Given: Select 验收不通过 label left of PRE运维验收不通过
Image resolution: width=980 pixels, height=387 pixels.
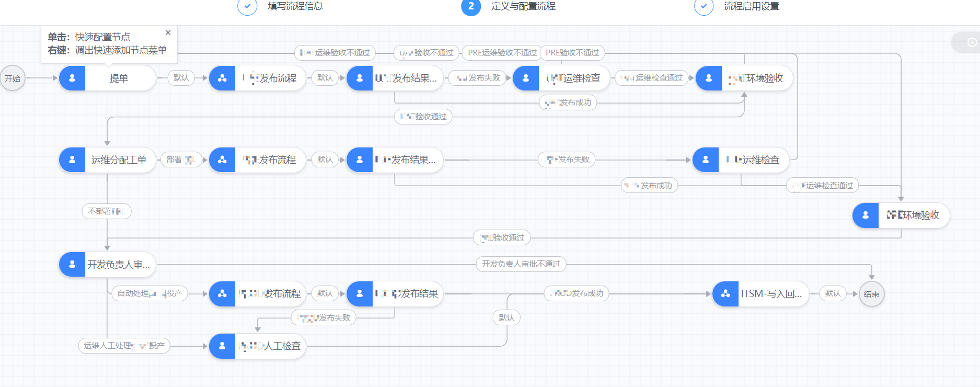Looking at the screenshot, I should pos(426,53).
